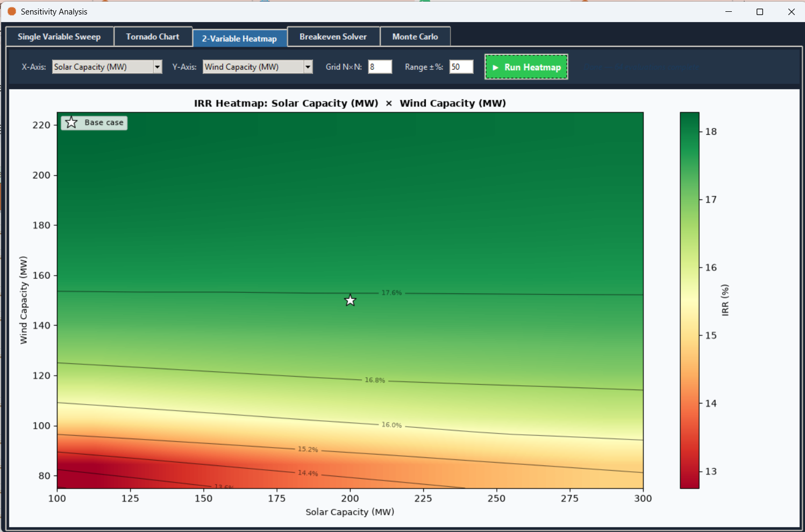Click the 220 tick on the y-axis
The height and width of the screenshot is (532, 805).
41,125
